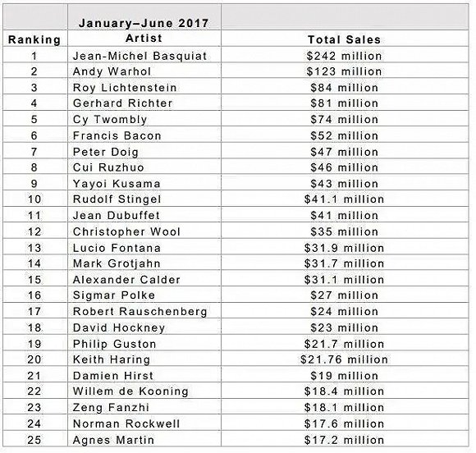
Task: Select the Agnes Martin cell in last row
Action: 144,439
